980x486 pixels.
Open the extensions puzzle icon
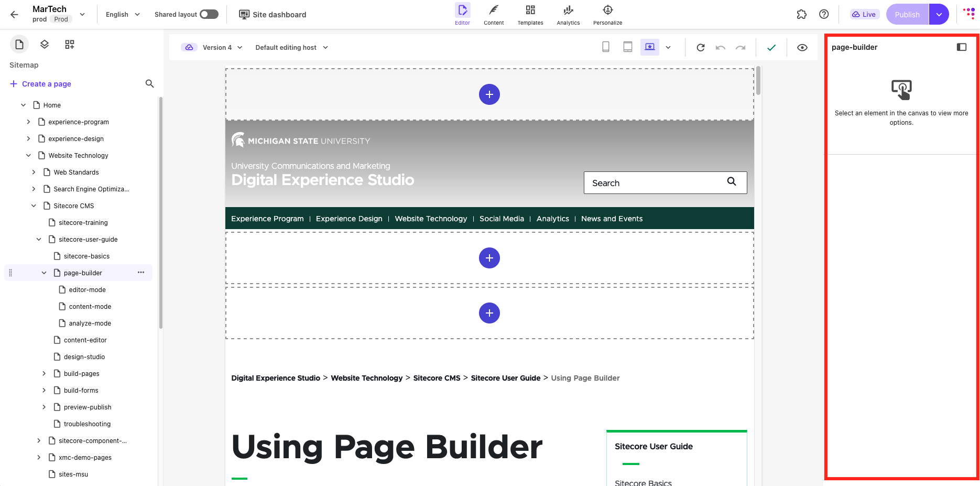[x=802, y=15]
